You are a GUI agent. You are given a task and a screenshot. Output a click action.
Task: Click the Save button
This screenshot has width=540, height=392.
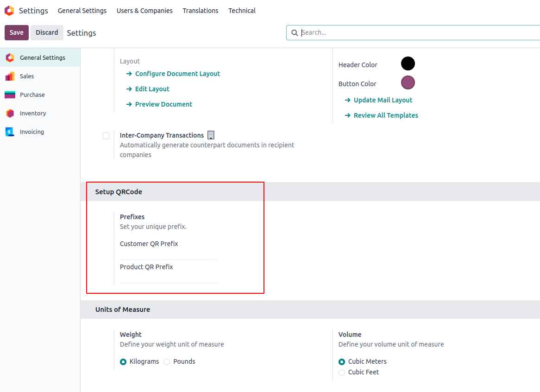click(17, 32)
